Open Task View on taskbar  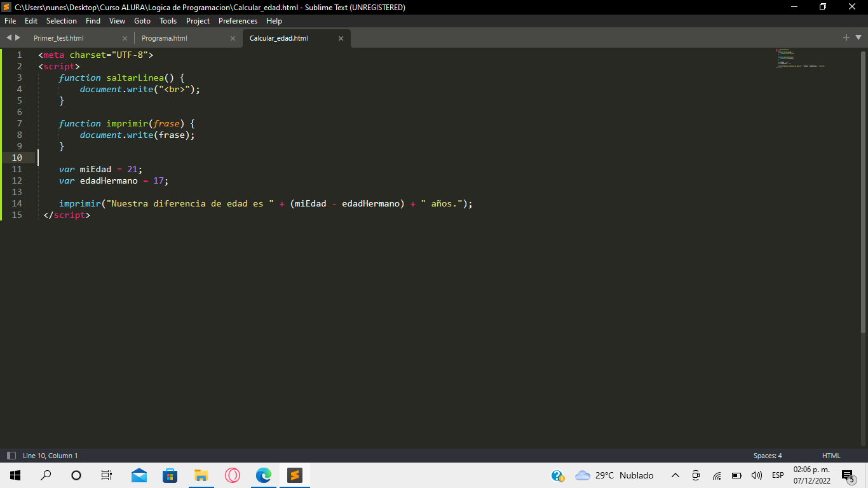click(107, 475)
